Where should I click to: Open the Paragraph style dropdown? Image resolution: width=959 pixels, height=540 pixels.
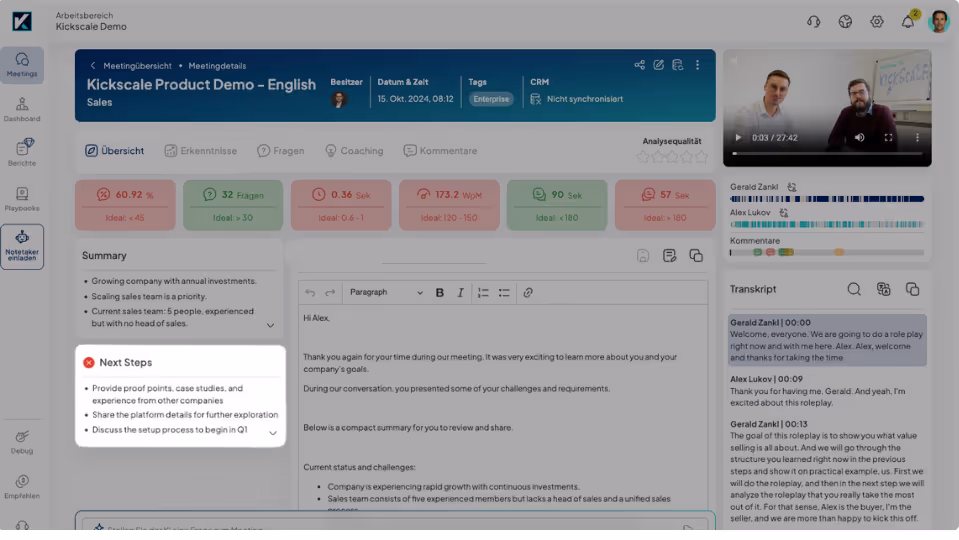[x=386, y=292]
